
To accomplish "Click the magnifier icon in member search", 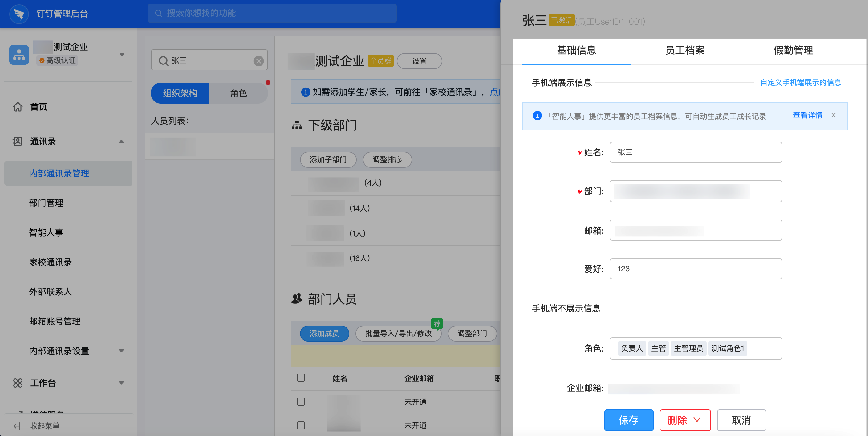I will [x=164, y=61].
